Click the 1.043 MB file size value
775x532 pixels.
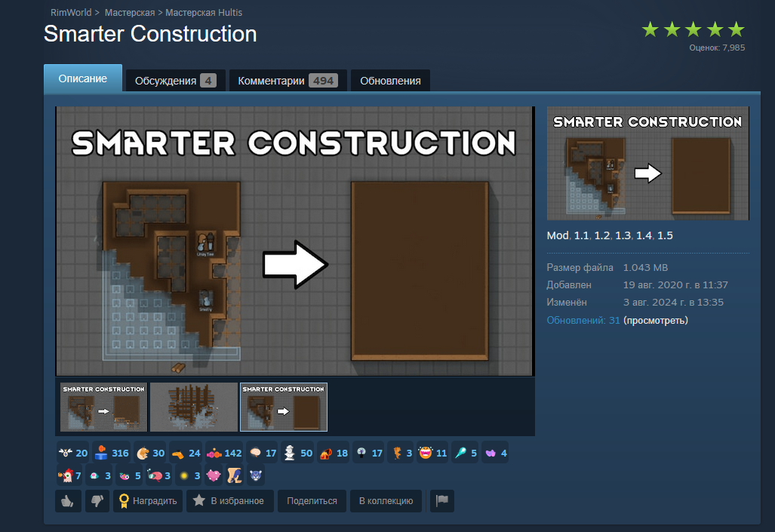point(645,267)
